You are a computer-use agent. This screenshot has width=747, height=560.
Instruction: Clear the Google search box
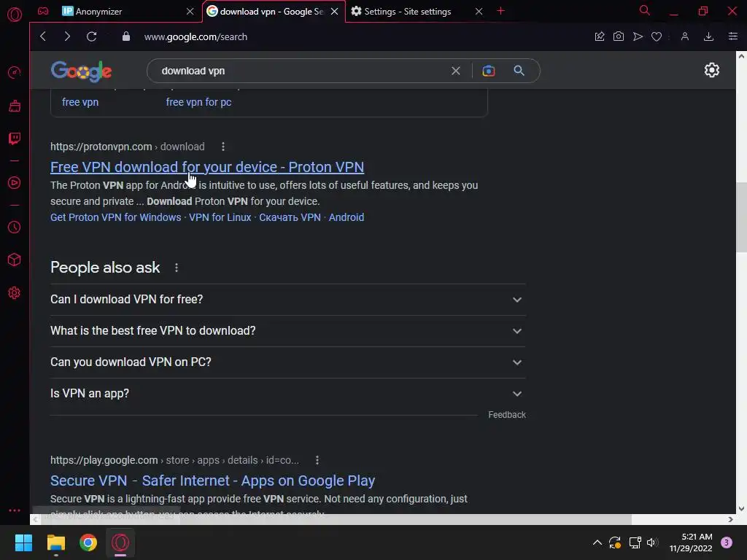[x=456, y=71]
